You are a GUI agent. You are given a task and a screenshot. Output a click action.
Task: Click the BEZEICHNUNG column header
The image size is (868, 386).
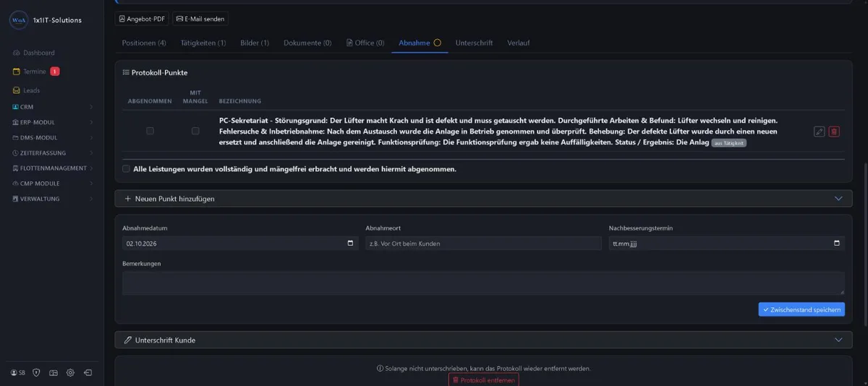coord(240,101)
